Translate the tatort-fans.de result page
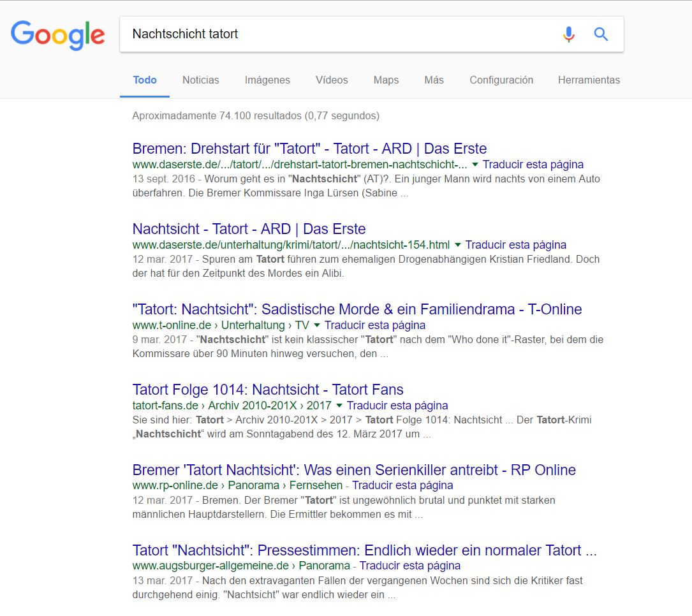 tap(397, 406)
